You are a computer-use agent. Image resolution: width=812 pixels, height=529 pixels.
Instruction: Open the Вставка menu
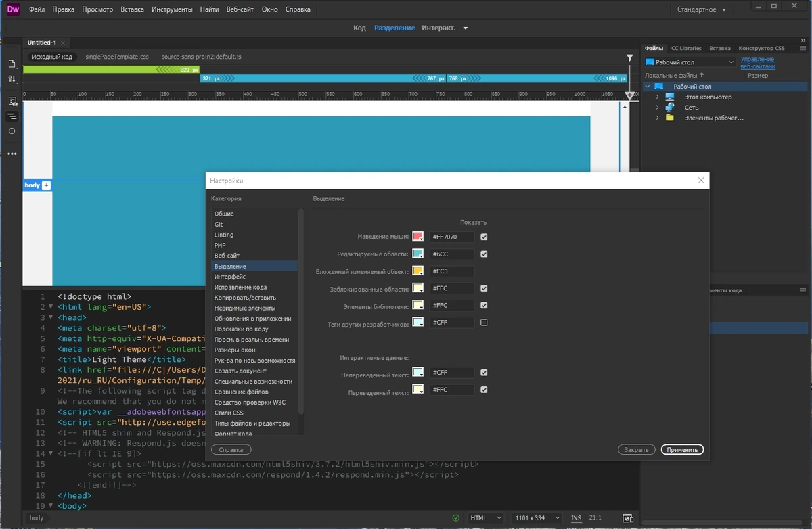point(132,9)
